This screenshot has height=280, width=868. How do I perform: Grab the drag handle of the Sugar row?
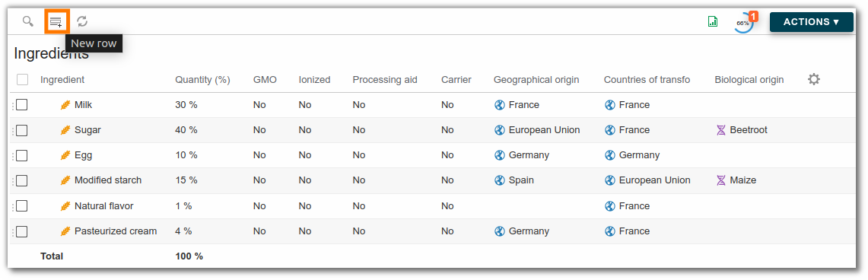pos(13,131)
